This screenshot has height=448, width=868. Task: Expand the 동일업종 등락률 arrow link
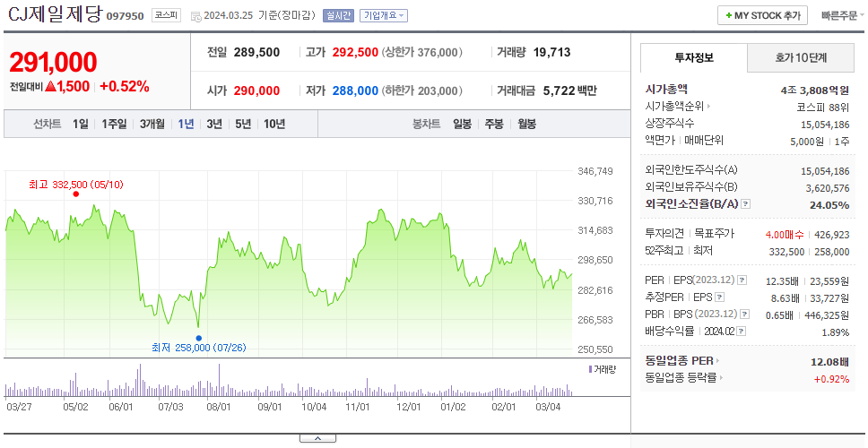coord(721,378)
